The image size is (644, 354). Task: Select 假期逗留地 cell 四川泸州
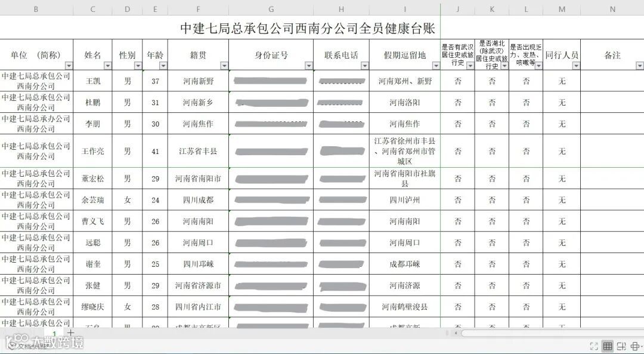pyautogui.click(x=405, y=200)
